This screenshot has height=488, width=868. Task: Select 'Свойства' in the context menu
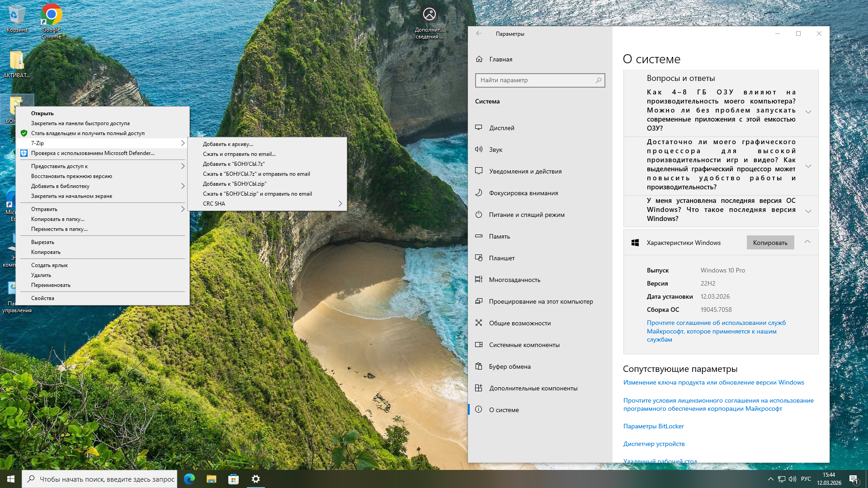(42, 298)
